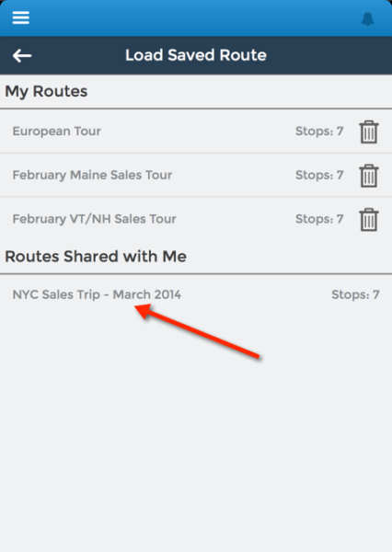392x552 pixels.
Task: Go back using the left arrow
Action: [x=22, y=55]
